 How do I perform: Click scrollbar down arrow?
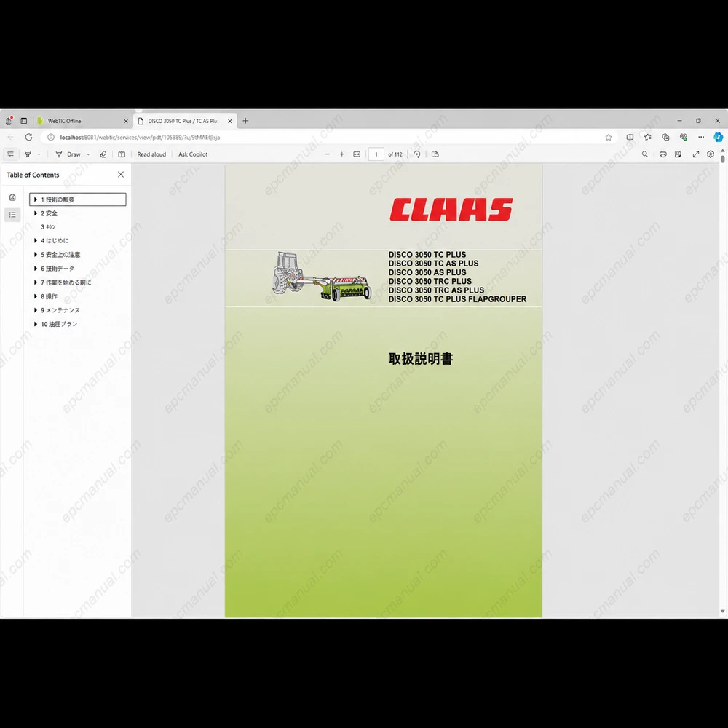(722, 612)
